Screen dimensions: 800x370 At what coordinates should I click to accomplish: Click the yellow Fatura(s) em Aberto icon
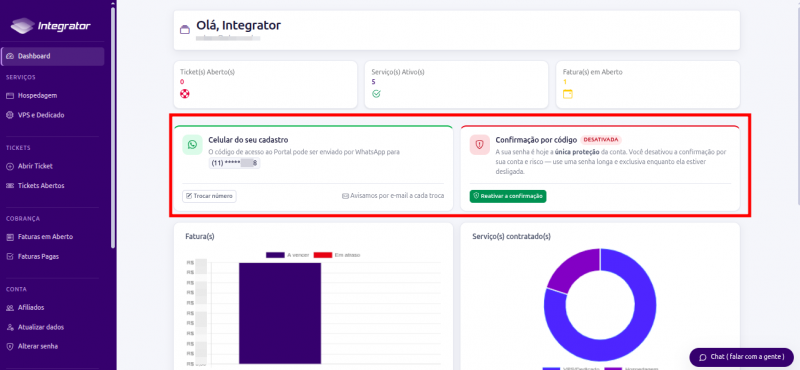[x=568, y=94]
